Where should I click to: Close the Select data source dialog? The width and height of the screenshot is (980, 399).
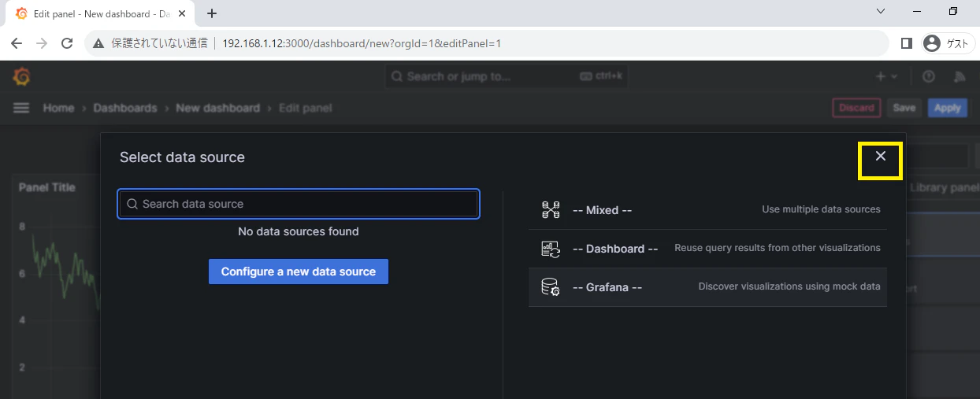tap(881, 156)
